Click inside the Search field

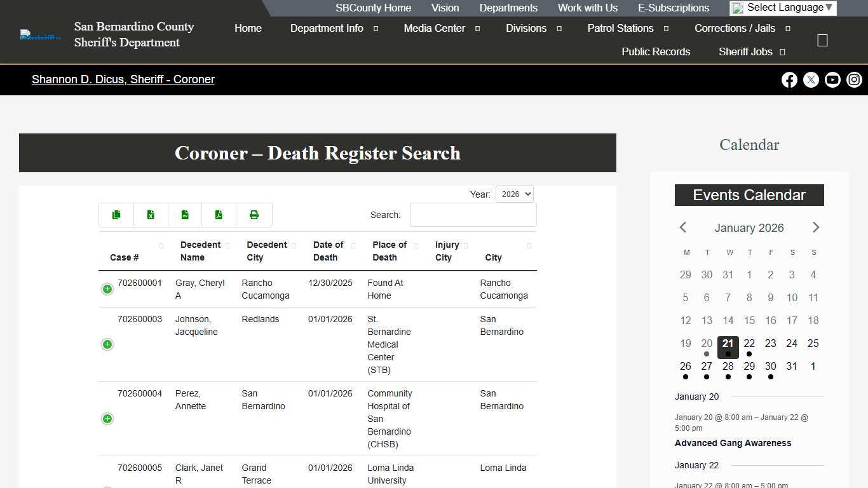(x=473, y=215)
